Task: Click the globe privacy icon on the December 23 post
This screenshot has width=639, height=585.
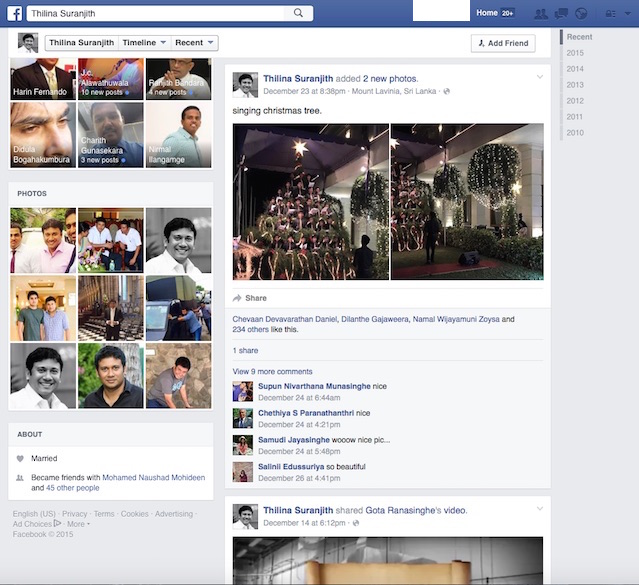Action: [x=447, y=91]
